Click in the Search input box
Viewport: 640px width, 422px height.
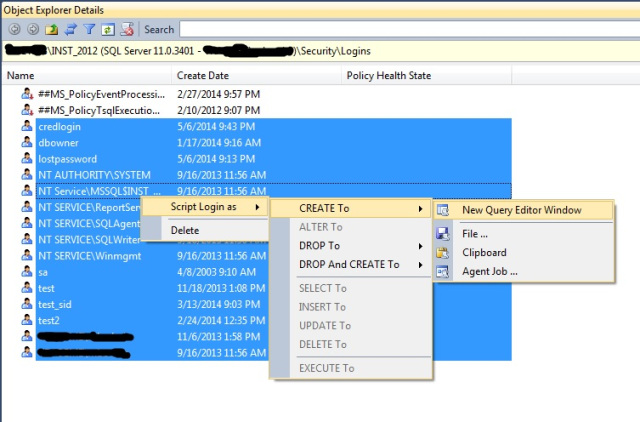click(x=409, y=29)
